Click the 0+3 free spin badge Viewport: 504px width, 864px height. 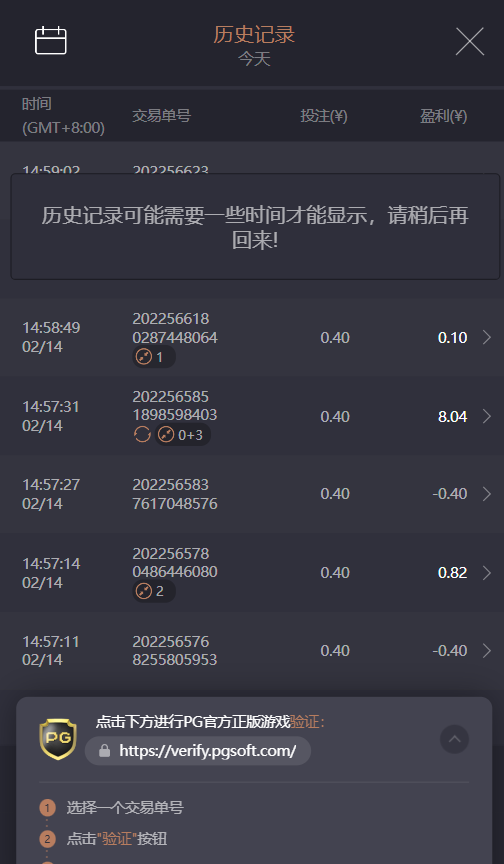(x=182, y=435)
